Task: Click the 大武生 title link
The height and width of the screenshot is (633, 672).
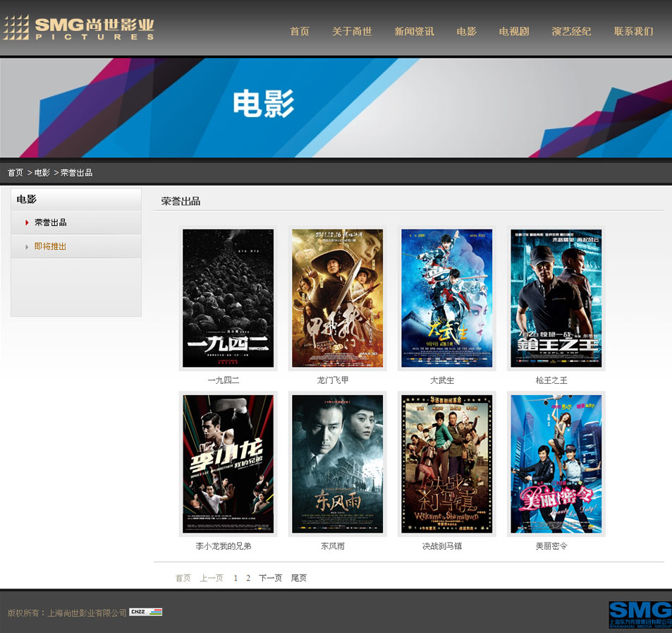Action: pyautogui.click(x=442, y=380)
